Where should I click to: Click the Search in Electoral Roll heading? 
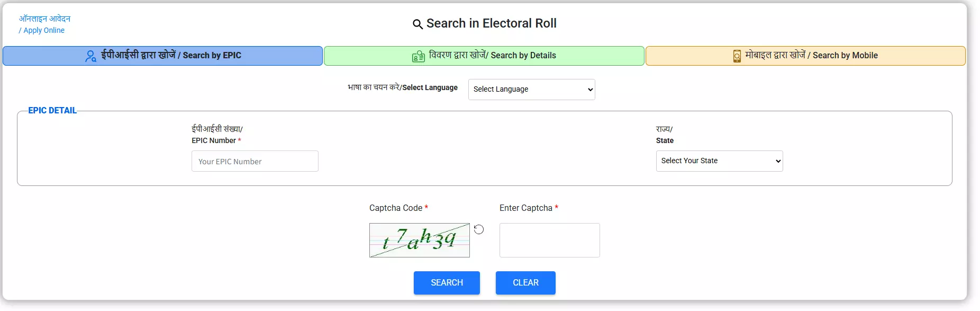tap(491, 23)
